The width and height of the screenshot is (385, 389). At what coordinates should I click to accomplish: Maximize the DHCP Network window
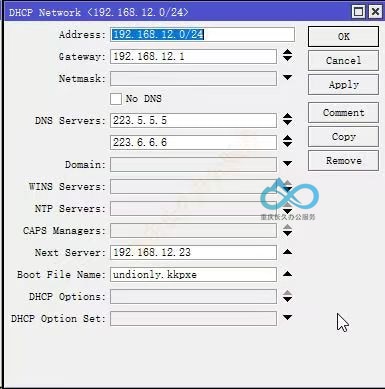(358, 12)
